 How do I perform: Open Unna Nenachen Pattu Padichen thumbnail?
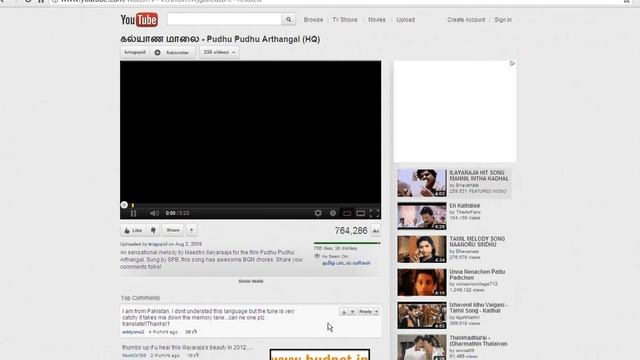tap(422, 282)
